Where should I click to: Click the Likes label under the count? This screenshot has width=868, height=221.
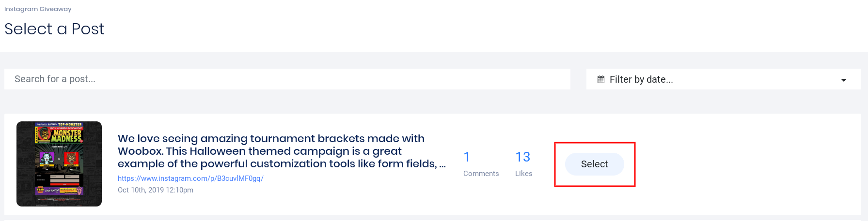point(523,174)
